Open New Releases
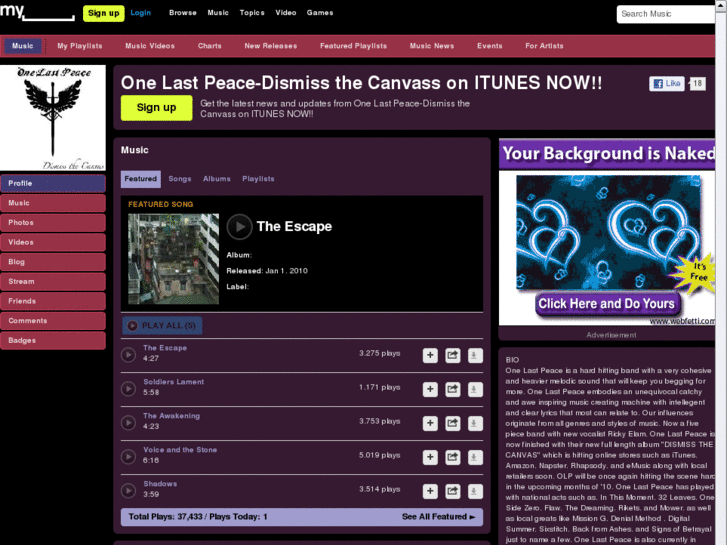Viewport: 727px width, 545px height. [x=271, y=46]
